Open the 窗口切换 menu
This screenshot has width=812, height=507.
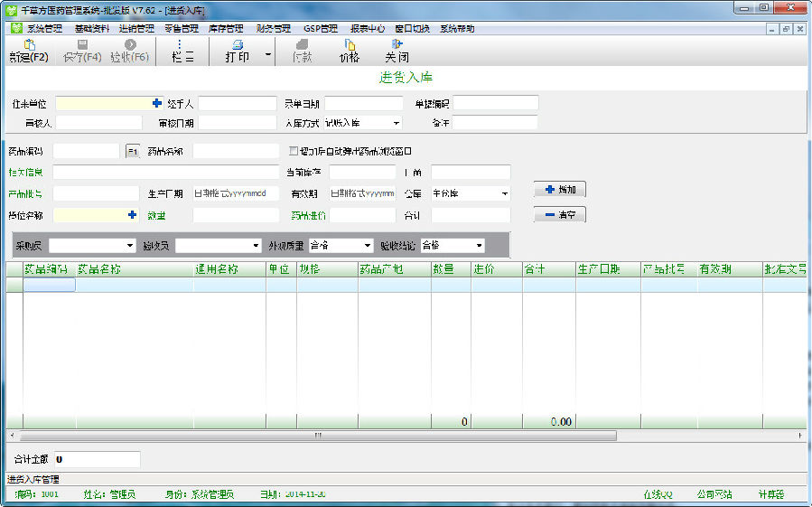tap(412, 29)
